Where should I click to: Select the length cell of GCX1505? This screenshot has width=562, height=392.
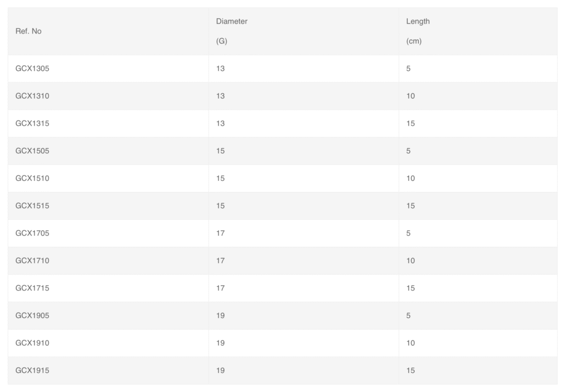click(x=408, y=151)
